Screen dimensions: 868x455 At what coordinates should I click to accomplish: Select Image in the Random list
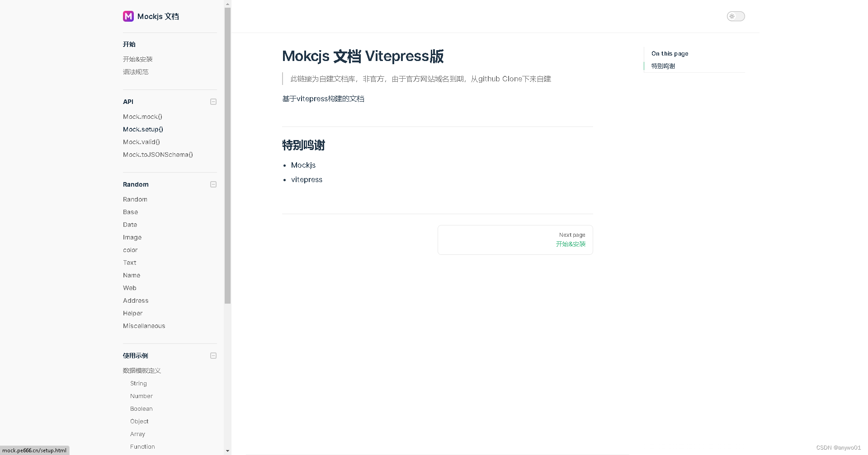tap(132, 237)
